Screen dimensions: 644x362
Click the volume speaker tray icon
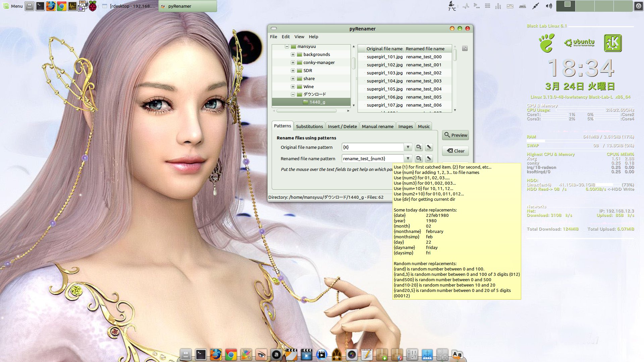tap(549, 6)
